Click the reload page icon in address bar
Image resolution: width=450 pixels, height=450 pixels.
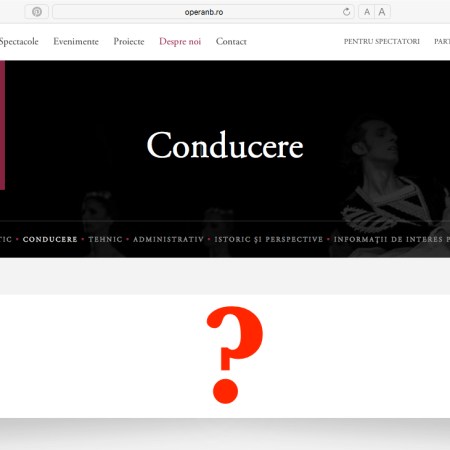(346, 12)
